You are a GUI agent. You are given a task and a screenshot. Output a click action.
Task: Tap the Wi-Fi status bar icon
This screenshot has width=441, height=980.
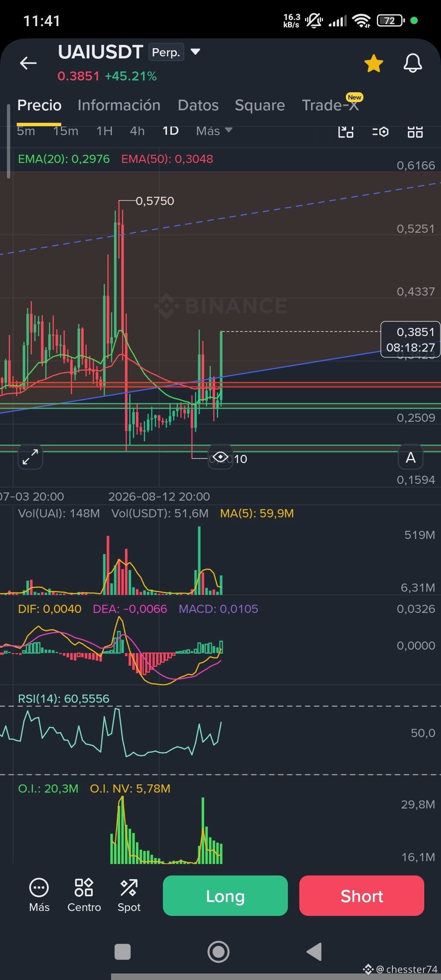point(362,20)
